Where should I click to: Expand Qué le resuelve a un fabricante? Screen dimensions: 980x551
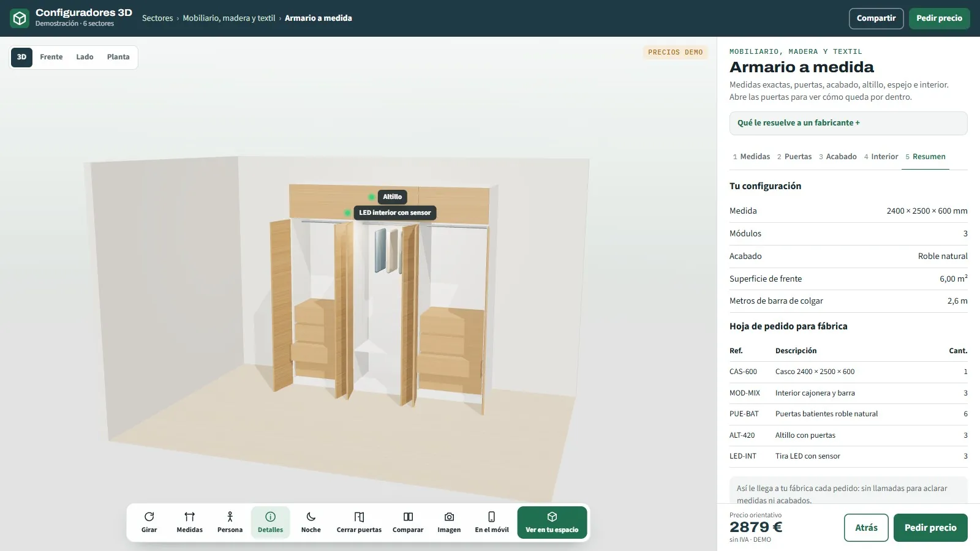coord(848,123)
